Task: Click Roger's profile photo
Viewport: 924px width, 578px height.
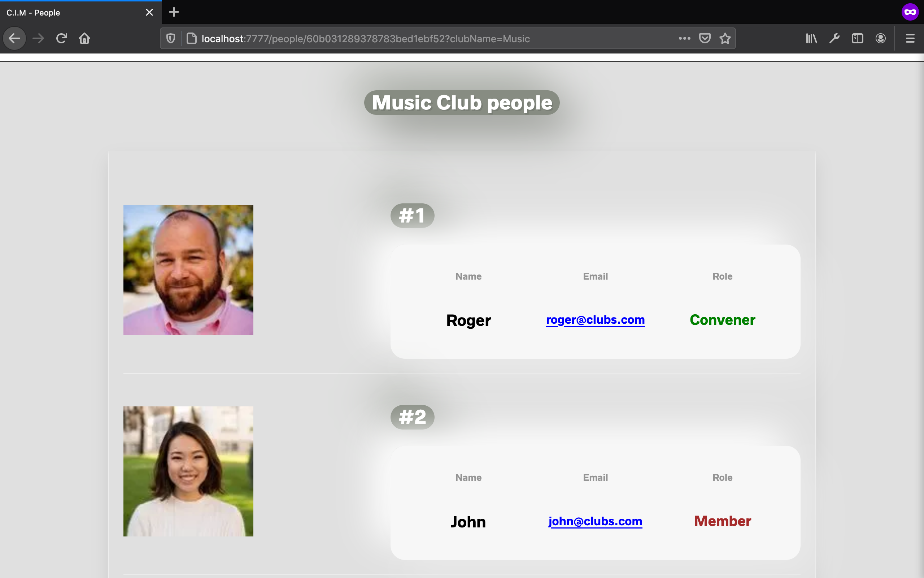Action: click(188, 270)
